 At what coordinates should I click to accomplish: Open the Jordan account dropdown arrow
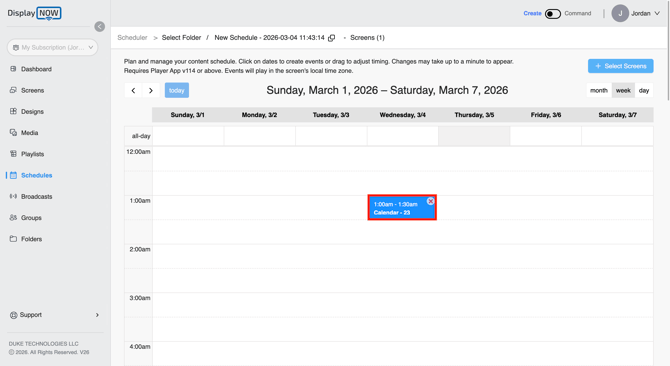(657, 13)
